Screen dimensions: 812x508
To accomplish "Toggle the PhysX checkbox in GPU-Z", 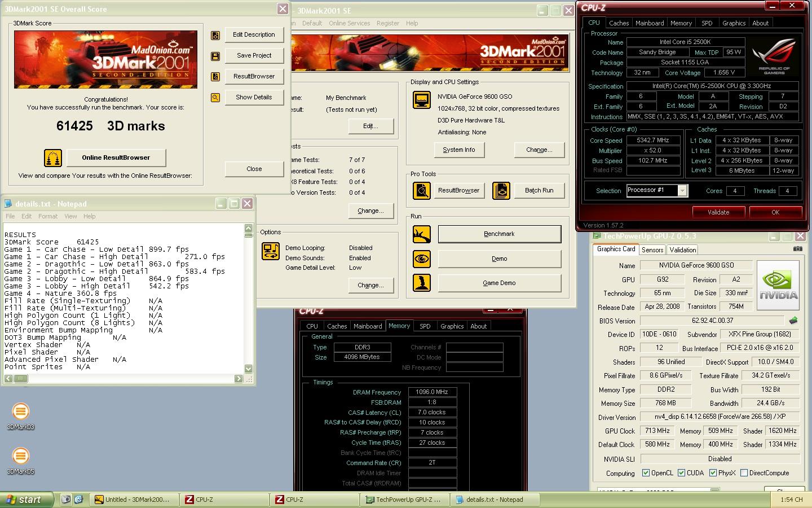I will (713, 473).
